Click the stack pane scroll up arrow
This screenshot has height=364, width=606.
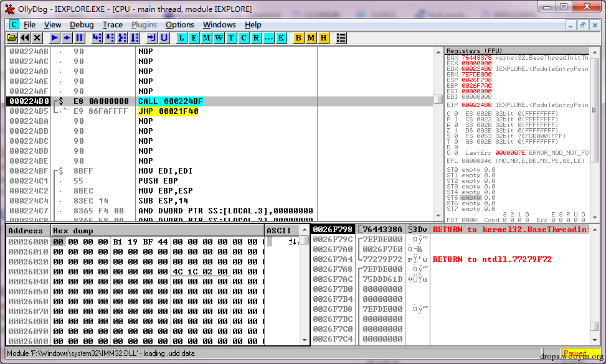pyautogui.click(x=595, y=229)
